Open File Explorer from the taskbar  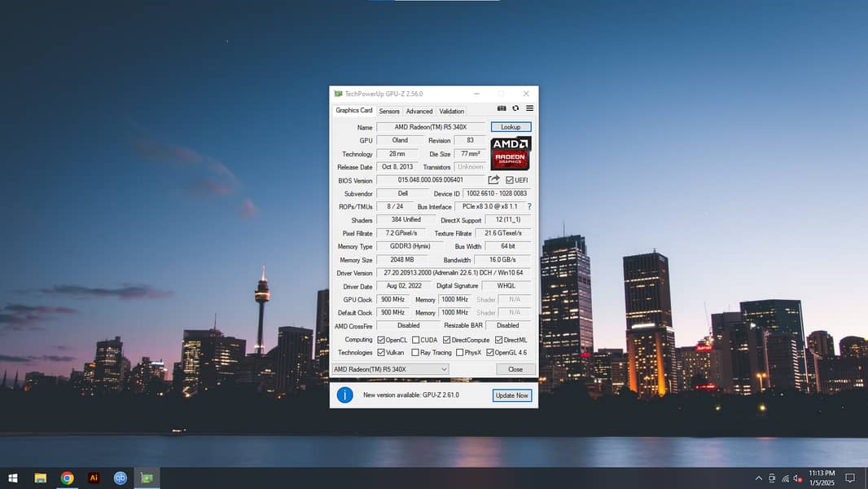coord(41,478)
